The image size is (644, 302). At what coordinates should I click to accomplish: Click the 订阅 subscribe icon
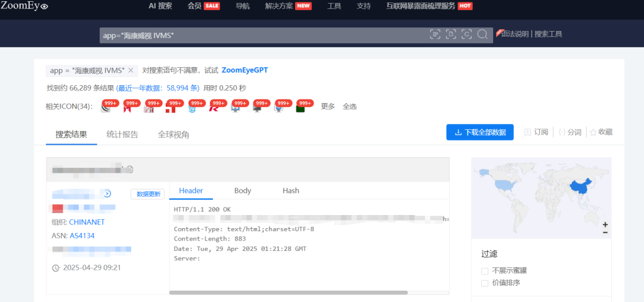528,132
